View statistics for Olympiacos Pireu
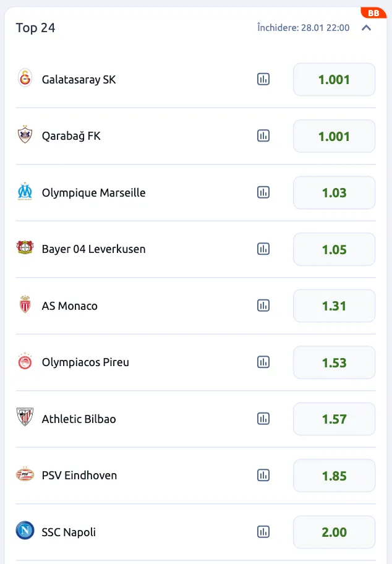 pos(263,362)
